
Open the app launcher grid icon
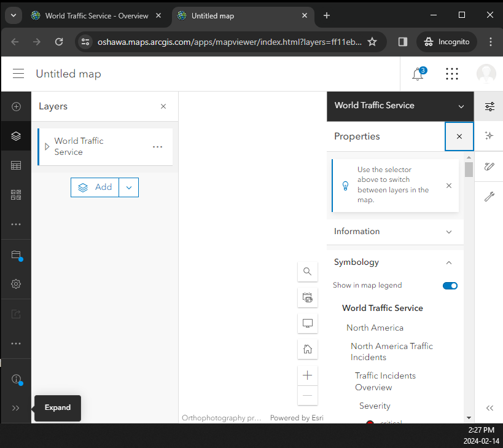(452, 74)
